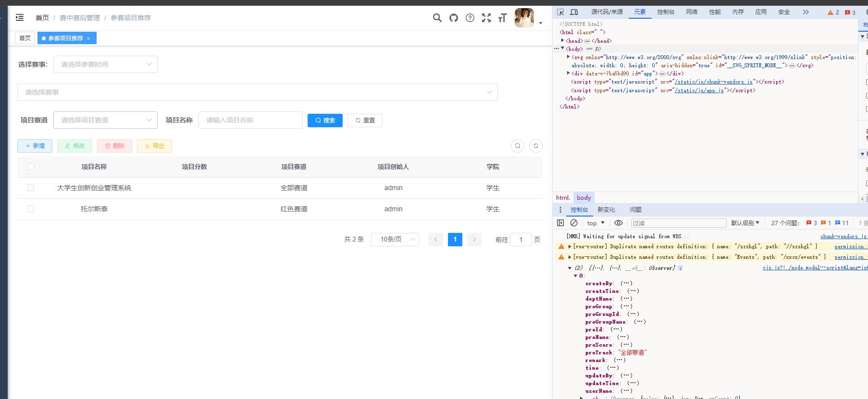Screen dimensions: 868x399
Task: Toggle search bar visibility with round magnifier icon
Action: pyautogui.click(x=518, y=146)
